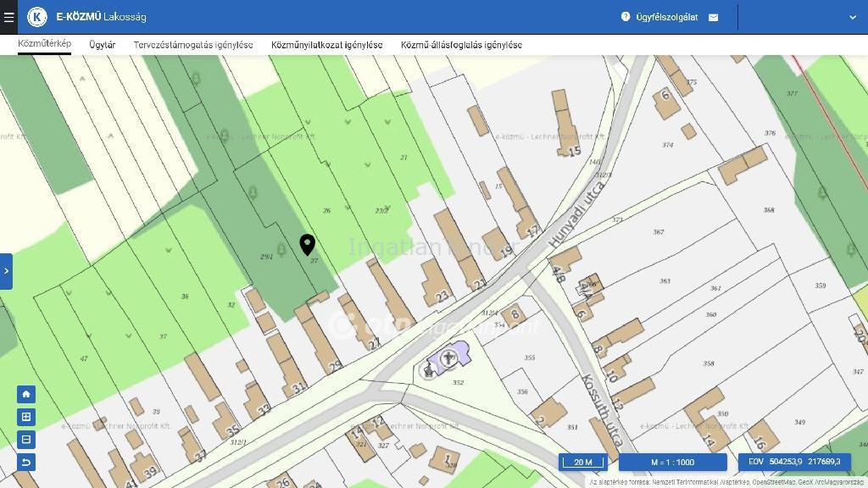Zoom out with the minus button

click(26, 439)
